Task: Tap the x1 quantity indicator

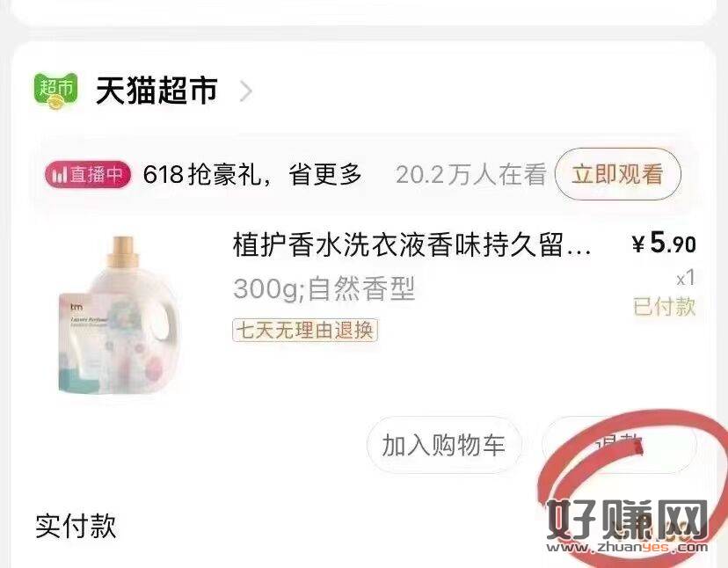Action: [x=686, y=278]
